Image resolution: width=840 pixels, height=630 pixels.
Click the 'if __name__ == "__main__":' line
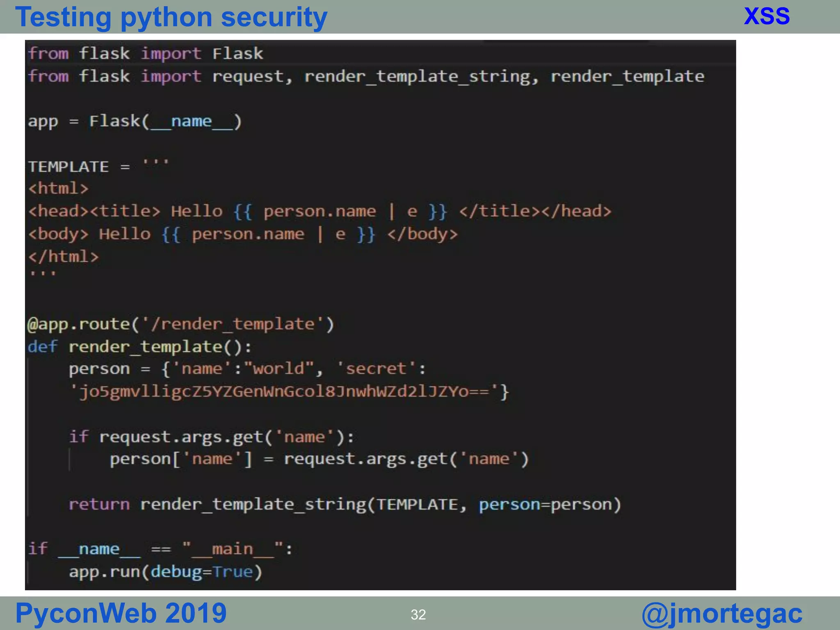pos(160,549)
